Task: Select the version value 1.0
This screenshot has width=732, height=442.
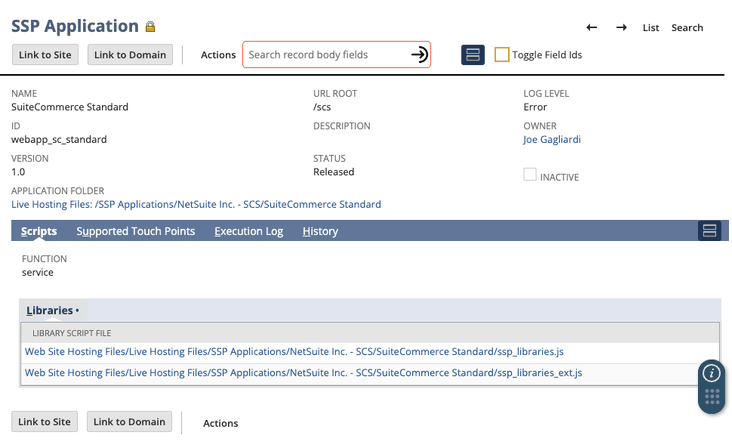Action: 18,172
